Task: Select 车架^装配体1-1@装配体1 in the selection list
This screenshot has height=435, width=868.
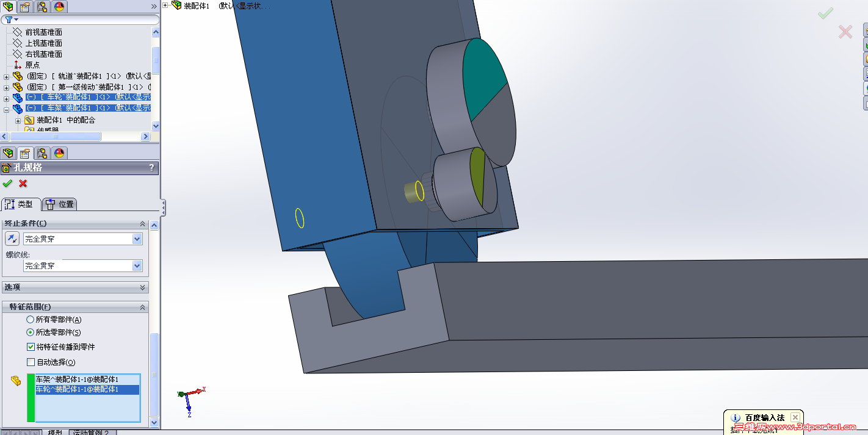Action: tap(87, 379)
